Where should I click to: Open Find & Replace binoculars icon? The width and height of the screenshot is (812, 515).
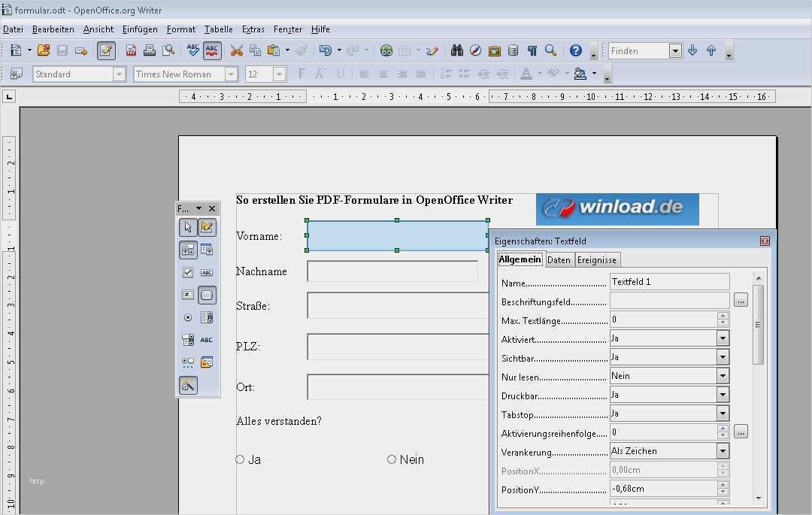coord(456,50)
